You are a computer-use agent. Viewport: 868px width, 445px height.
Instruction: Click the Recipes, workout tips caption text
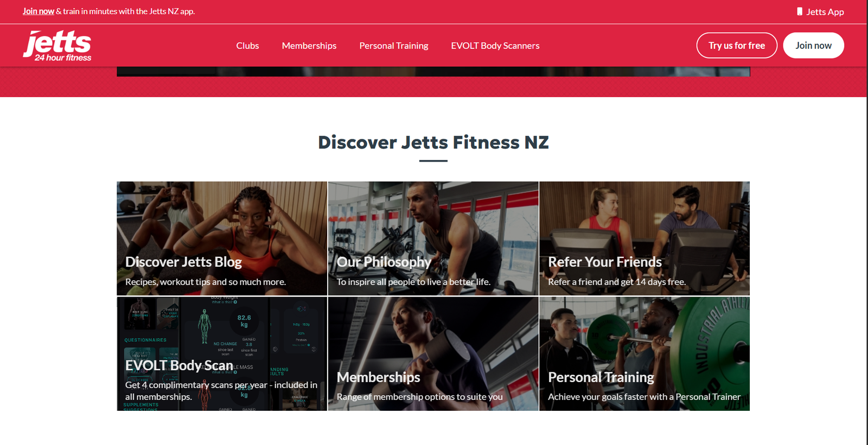pos(206,282)
